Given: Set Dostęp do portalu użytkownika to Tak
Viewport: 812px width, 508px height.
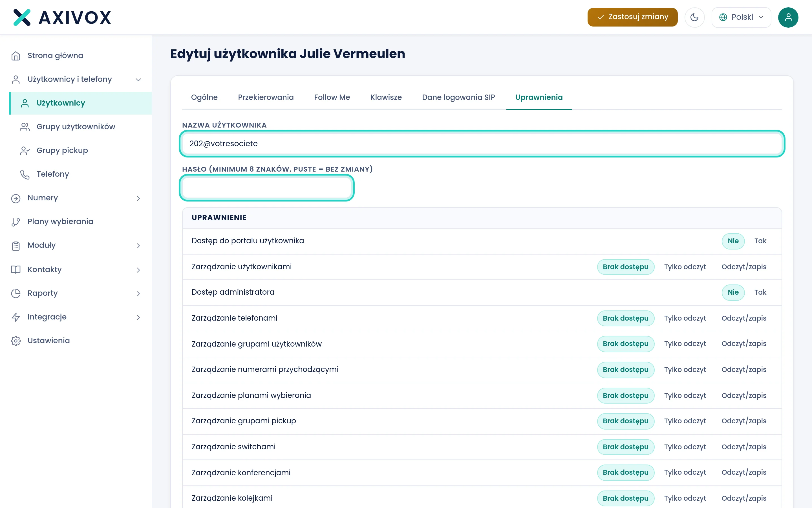Looking at the screenshot, I should coord(760,241).
